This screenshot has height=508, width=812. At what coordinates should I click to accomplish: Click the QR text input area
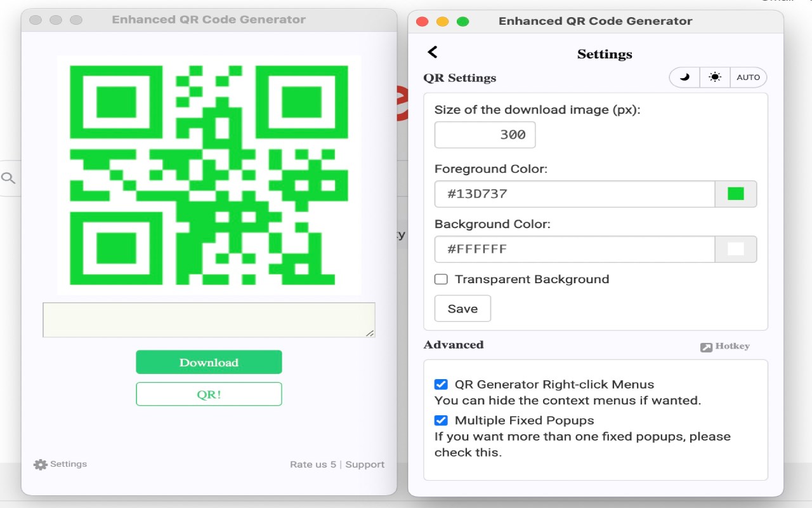pos(209,319)
